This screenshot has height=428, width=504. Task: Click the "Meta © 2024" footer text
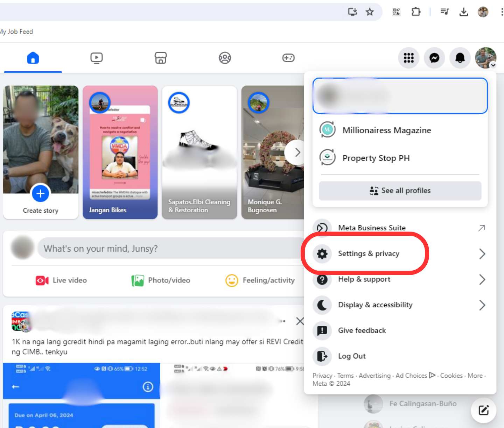pyautogui.click(x=331, y=384)
